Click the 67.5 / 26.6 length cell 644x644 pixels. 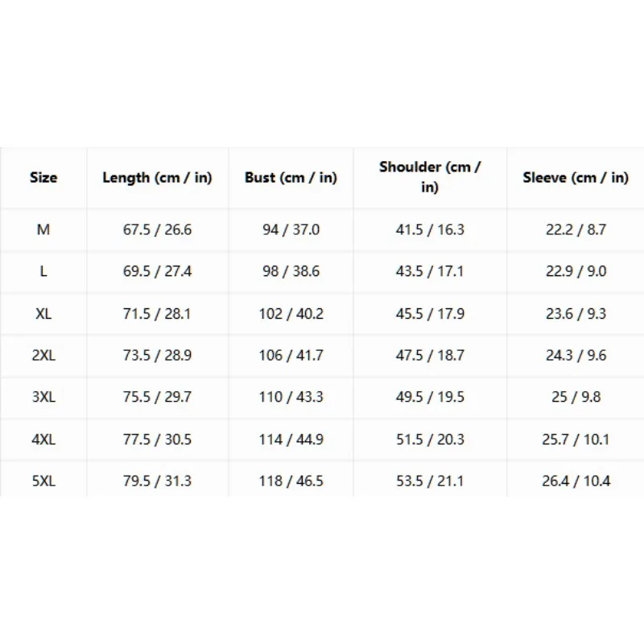157,229
